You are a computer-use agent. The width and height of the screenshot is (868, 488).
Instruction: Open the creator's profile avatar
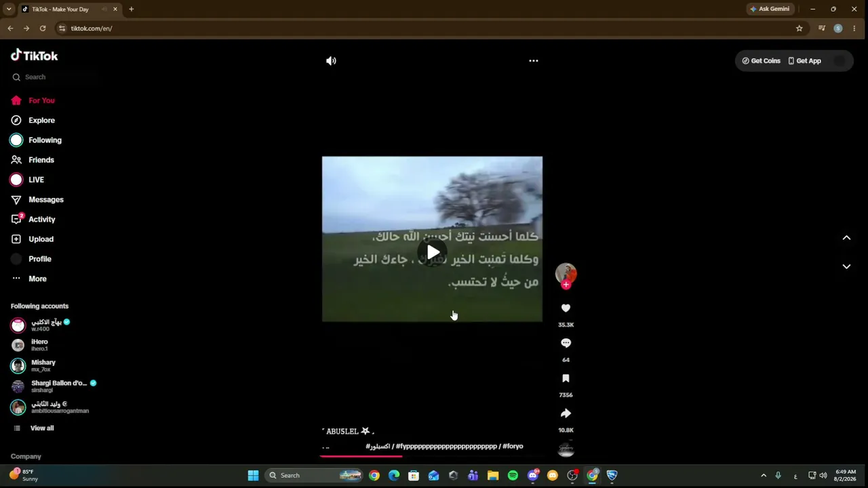click(x=566, y=273)
